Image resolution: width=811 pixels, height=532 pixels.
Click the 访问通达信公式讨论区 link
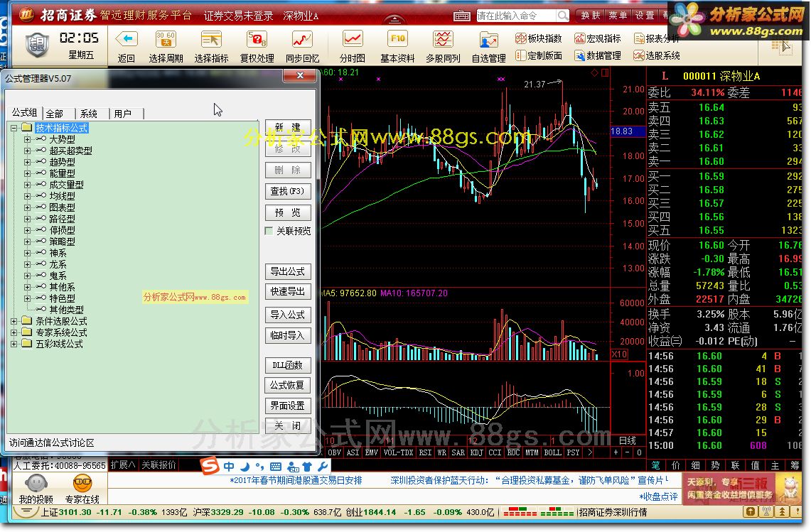(x=52, y=443)
